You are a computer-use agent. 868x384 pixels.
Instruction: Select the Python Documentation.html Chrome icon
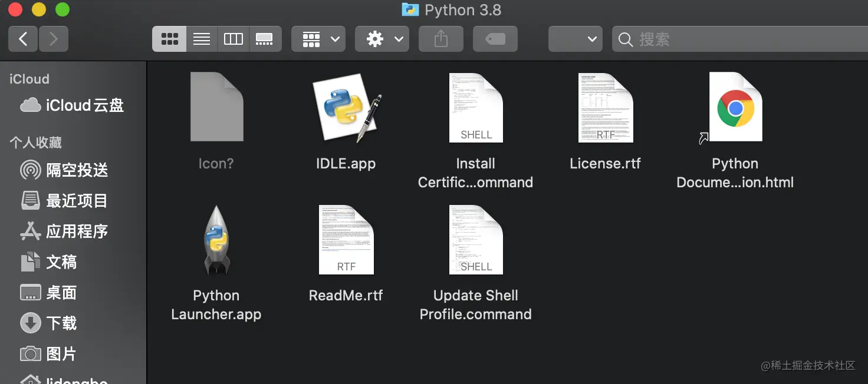click(x=735, y=108)
